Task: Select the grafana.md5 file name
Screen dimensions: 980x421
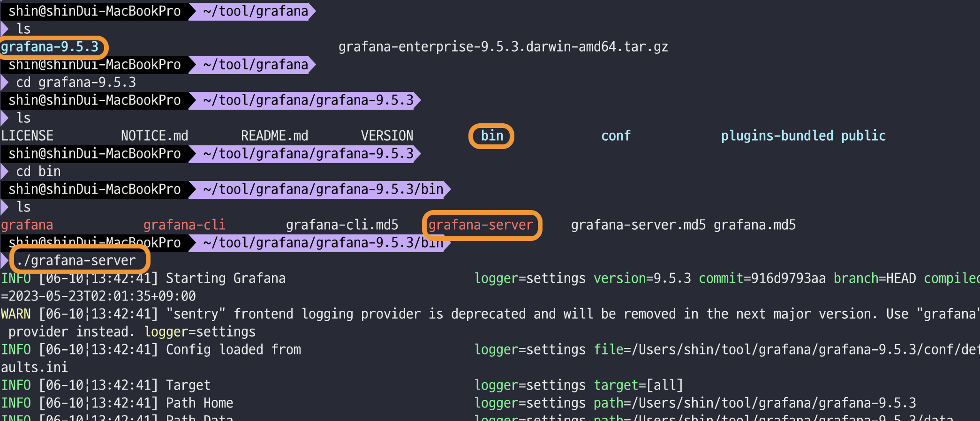Action: point(754,225)
